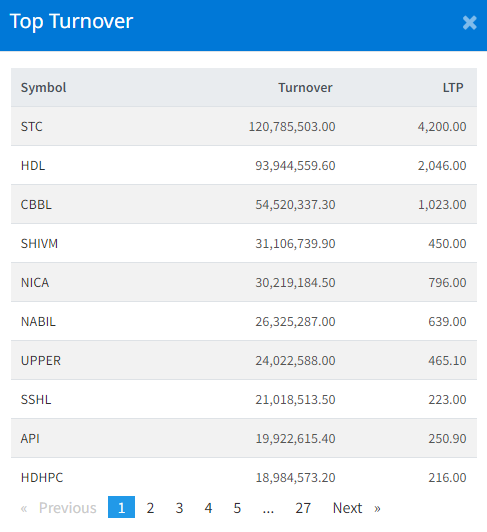Open page 5 in pagination

click(x=237, y=508)
